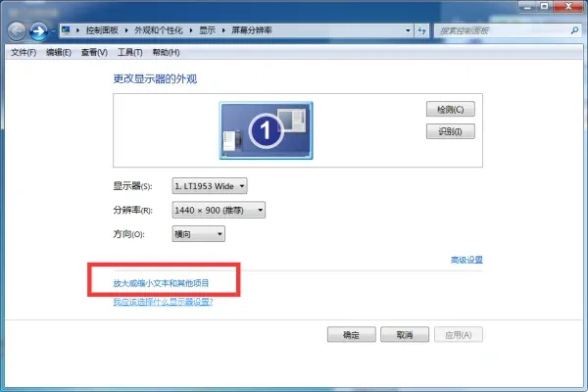Select the monitor 1 thumbnail
The height and width of the screenshot is (392, 588).
point(266,130)
